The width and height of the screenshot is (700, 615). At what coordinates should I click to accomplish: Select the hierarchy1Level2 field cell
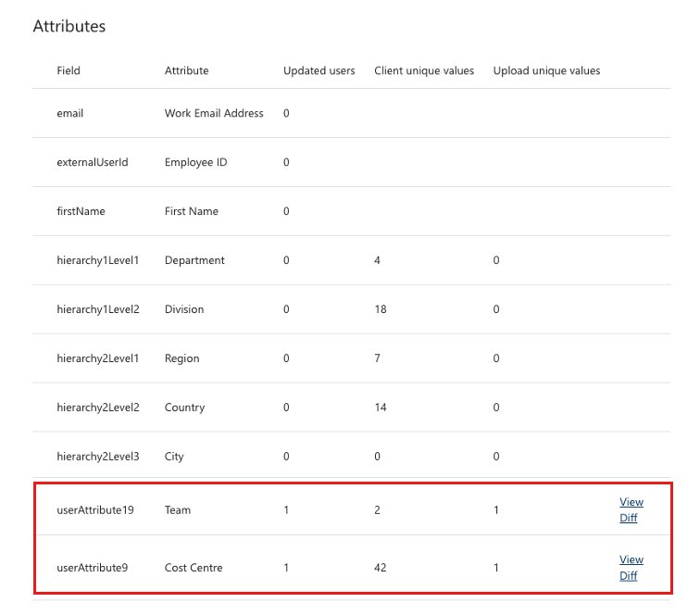[x=97, y=309]
